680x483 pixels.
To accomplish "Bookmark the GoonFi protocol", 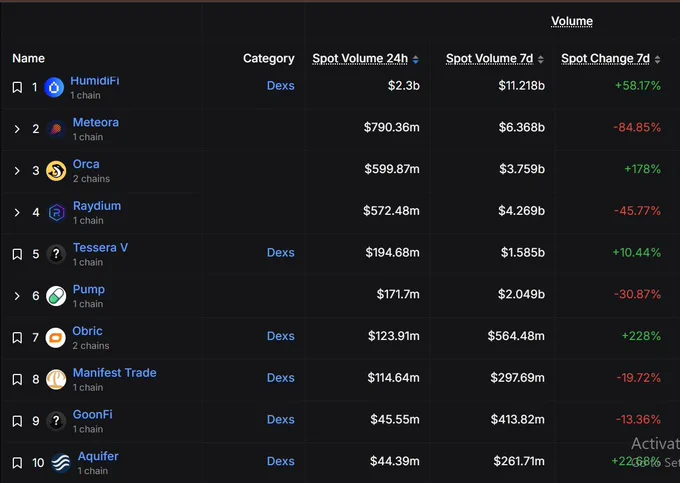I will (17, 422).
